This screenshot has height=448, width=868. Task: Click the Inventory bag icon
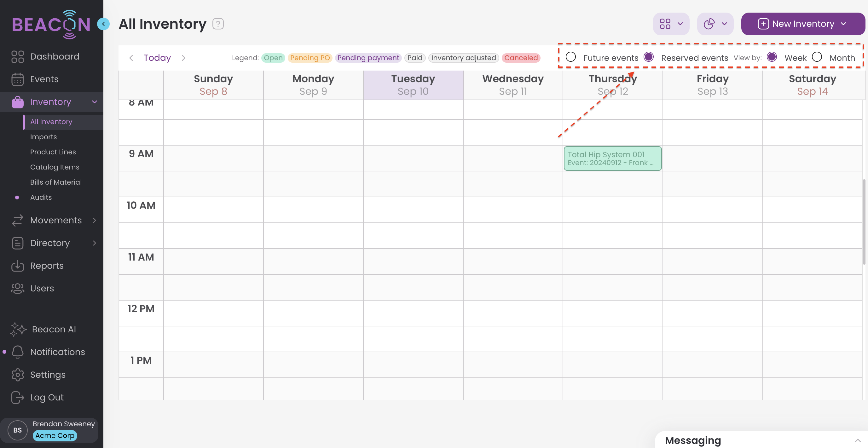18,102
